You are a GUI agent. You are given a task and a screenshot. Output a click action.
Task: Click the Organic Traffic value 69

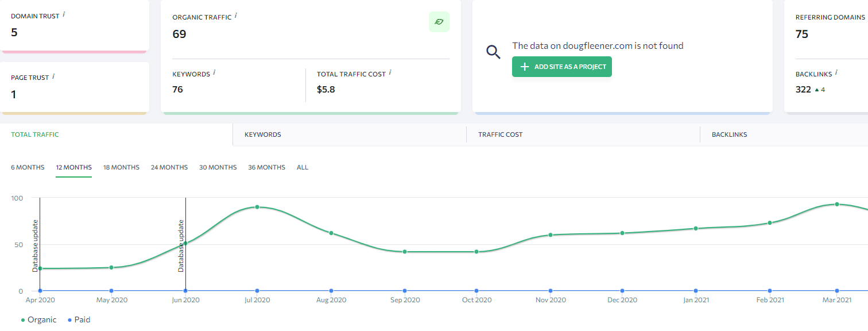(x=179, y=34)
